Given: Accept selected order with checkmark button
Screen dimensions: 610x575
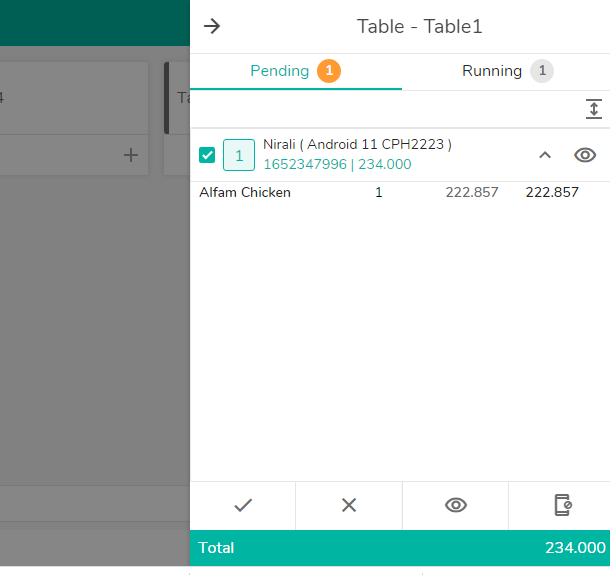Looking at the screenshot, I should (243, 505).
